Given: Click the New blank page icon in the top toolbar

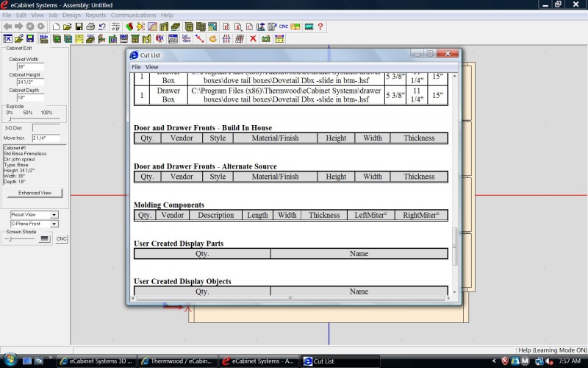Looking at the screenshot, I should (x=56, y=26).
